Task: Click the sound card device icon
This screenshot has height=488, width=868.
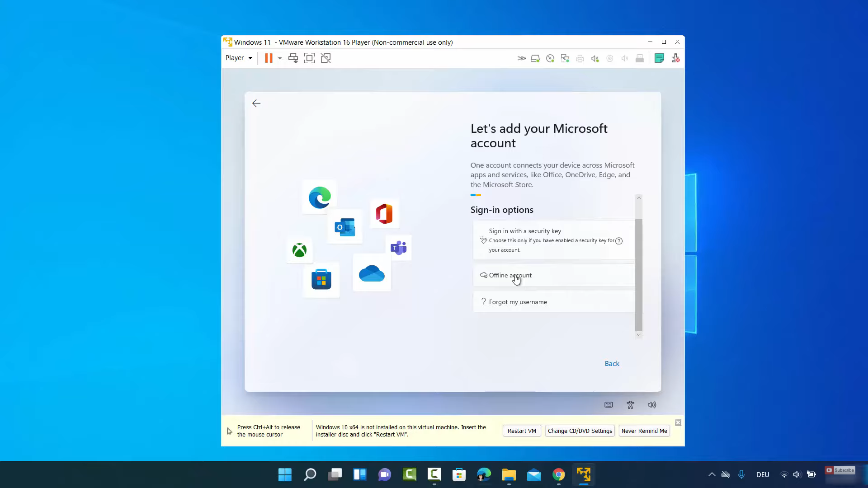Action: [595, 58]
